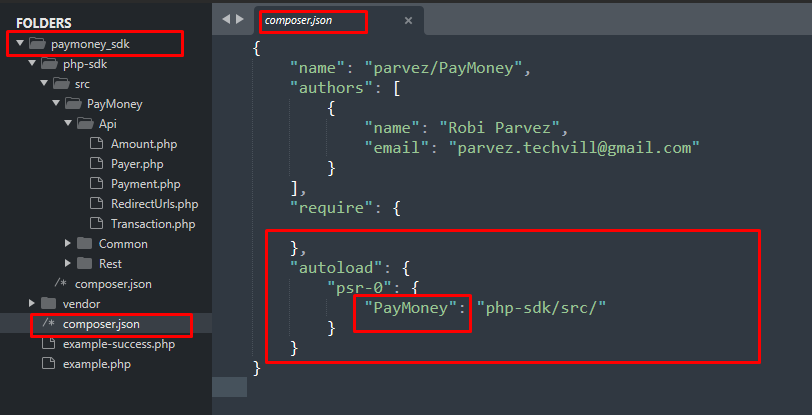812x415 pixels.
Task: Open Amount.php file
Action: [145, 144]
